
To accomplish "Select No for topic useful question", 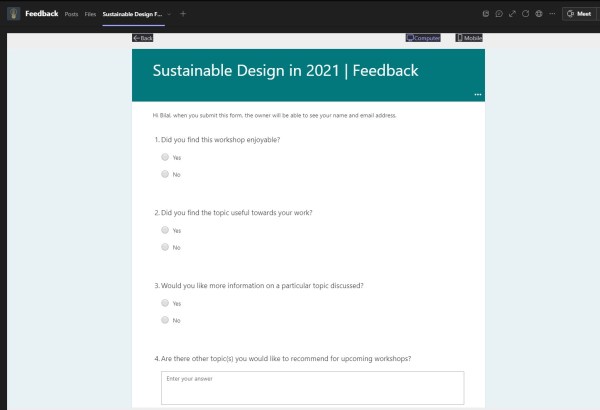I will tap(165, 247).
